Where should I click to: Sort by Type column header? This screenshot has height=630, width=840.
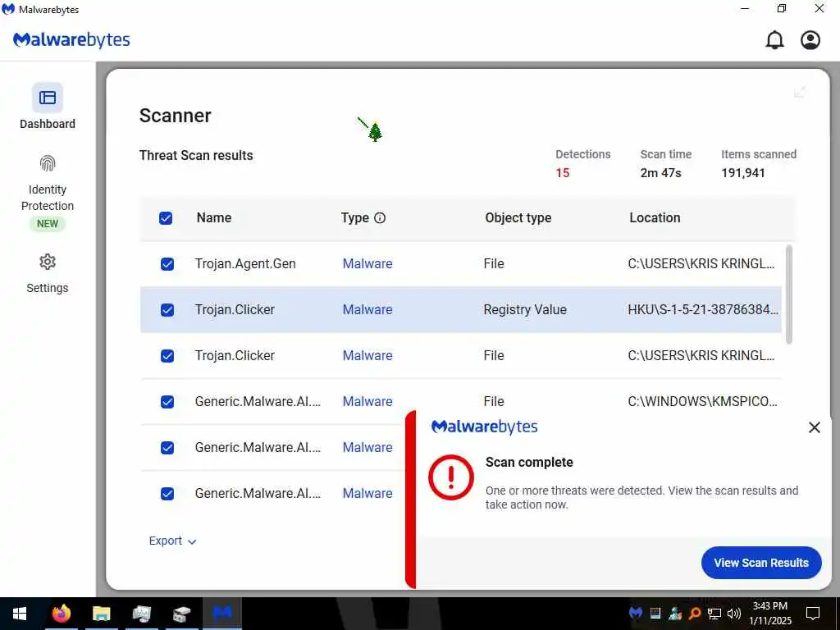tap(354, 218)
